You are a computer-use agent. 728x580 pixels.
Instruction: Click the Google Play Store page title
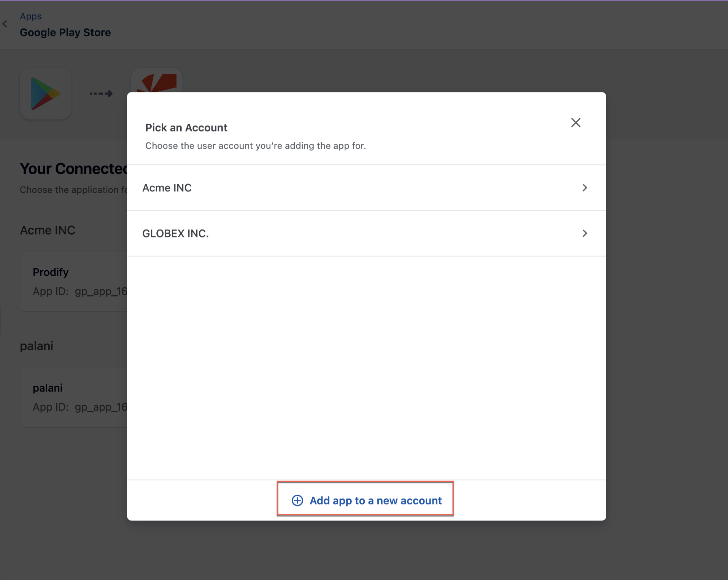[65, 32]
